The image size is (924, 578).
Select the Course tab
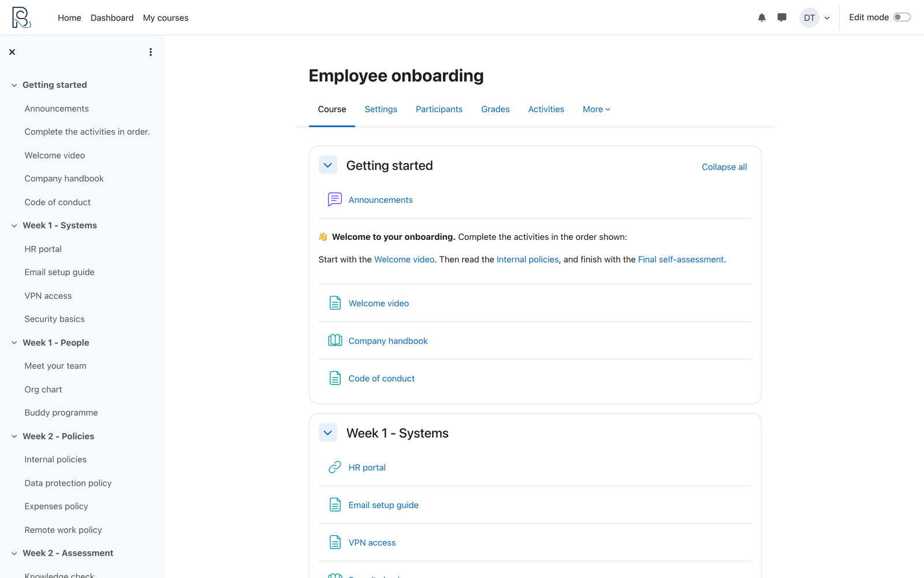[332, 109]
